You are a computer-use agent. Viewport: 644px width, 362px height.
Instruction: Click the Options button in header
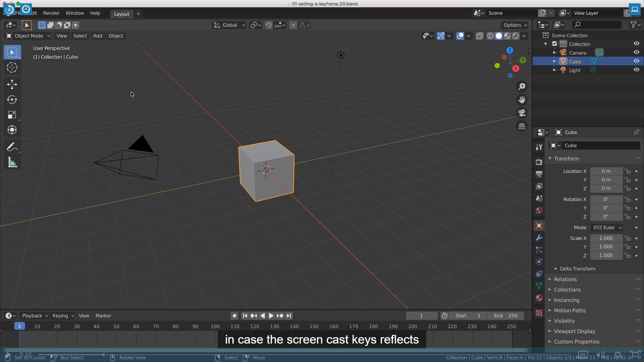(x=515, y=25)
